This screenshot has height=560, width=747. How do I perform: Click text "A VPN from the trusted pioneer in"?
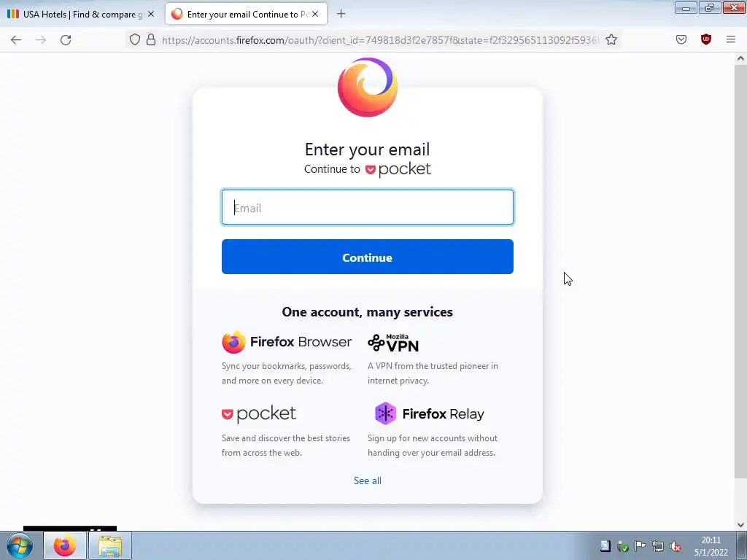tap(433, 366)
